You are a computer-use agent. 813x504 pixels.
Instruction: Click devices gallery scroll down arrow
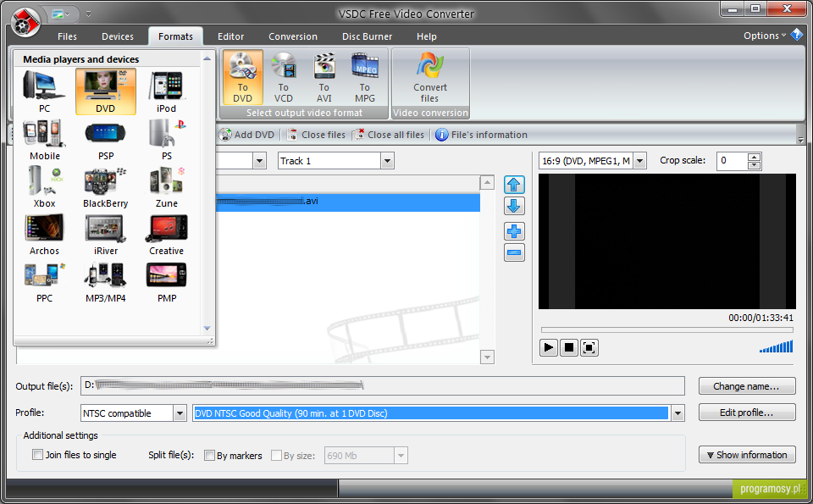[207, 328]
